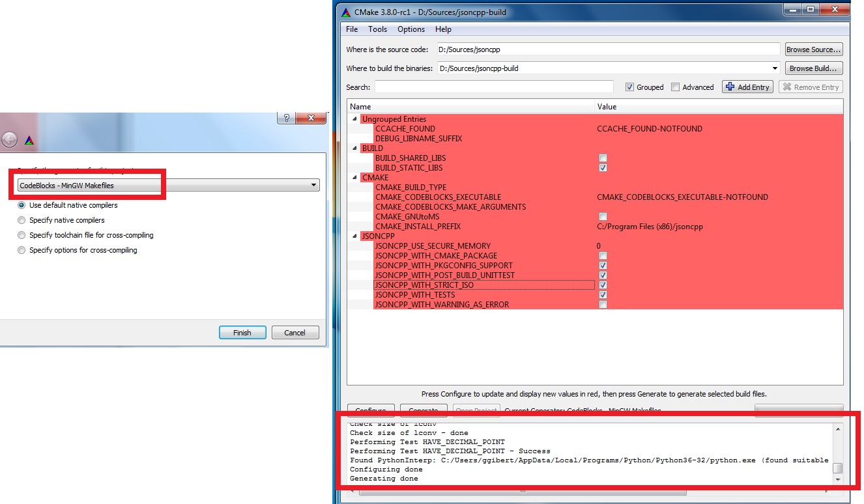864x504 pixels.
Task: Collapse the Ungrouped Entries group
Action: point(355,119)
